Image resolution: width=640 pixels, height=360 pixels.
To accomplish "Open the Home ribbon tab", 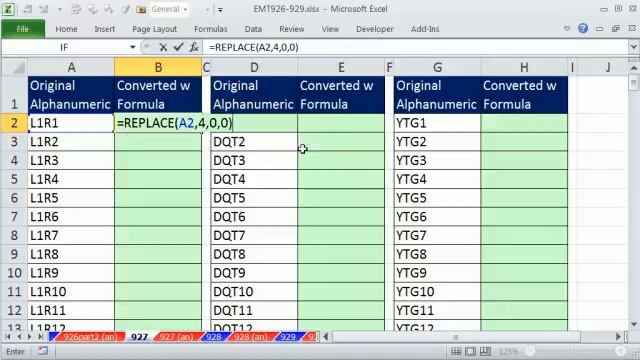I will tap(66, 29).
